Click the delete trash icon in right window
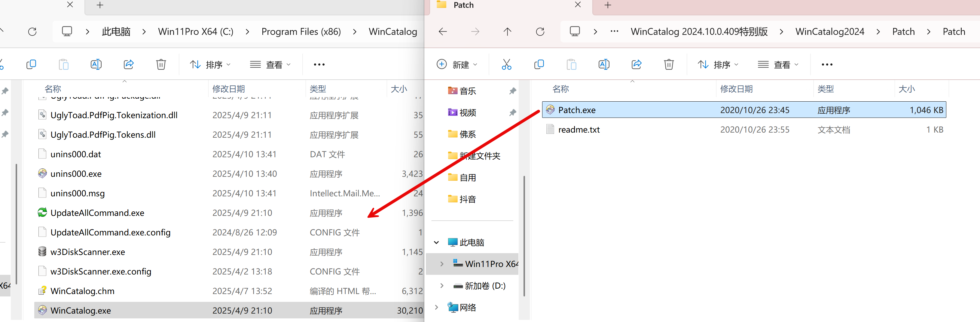 point(668,64)
